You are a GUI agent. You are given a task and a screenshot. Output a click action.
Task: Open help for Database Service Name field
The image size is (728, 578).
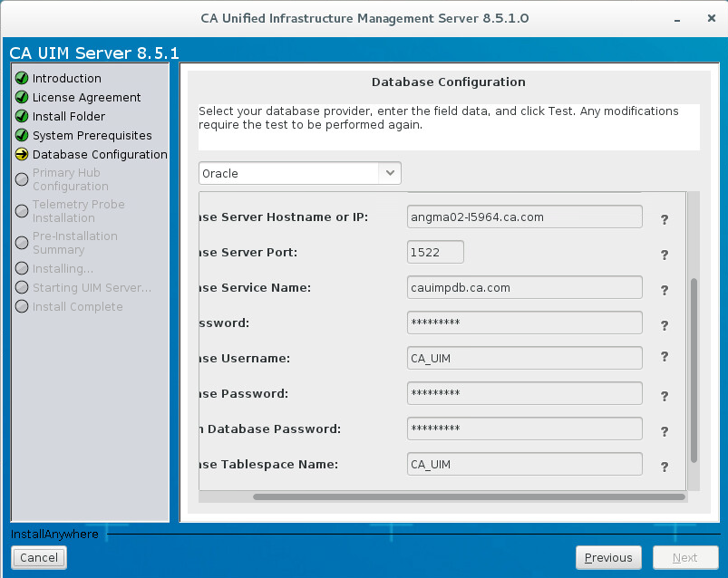point(665,290)
